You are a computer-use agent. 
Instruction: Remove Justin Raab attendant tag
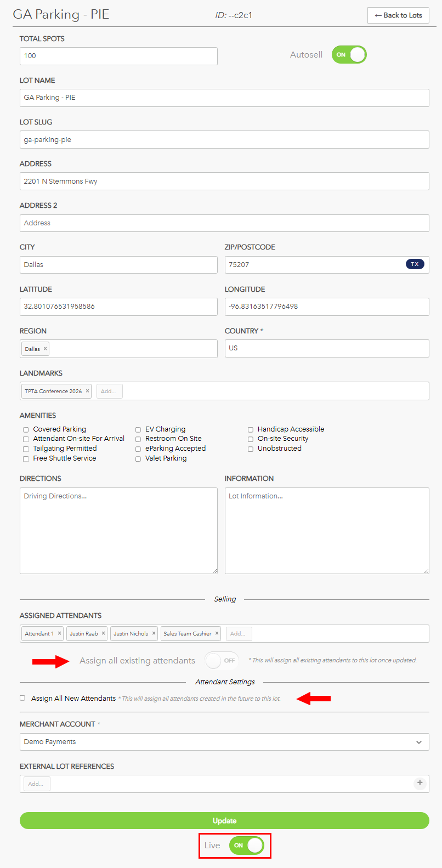click(x=103, y=633)
